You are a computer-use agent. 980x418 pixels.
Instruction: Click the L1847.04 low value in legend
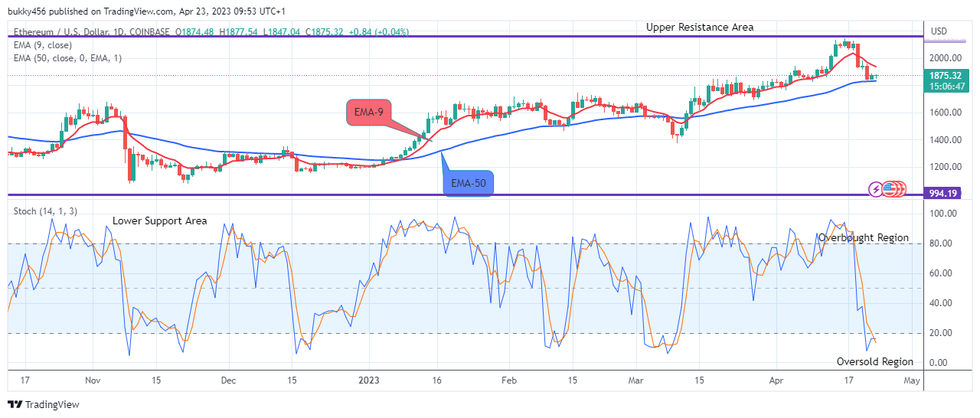coord(283,32)
